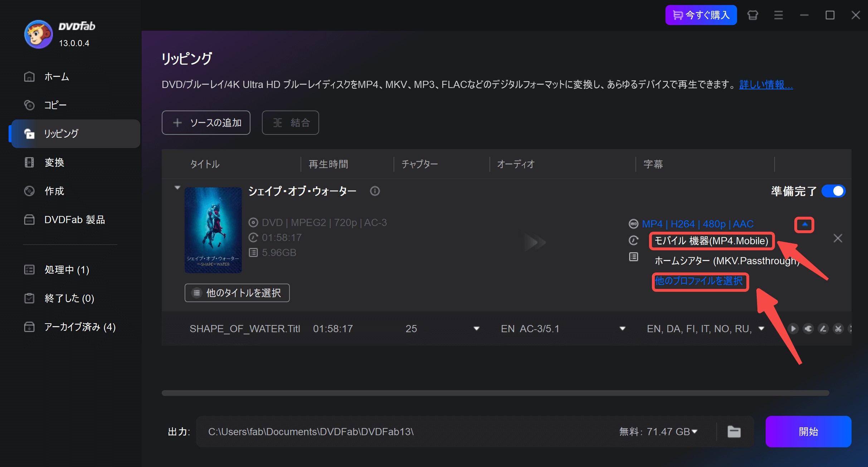Click the タイトル column header
Image resolution: width=868 pixels, height=467 pixels.
pyautogui.click(x=205, y=164)
